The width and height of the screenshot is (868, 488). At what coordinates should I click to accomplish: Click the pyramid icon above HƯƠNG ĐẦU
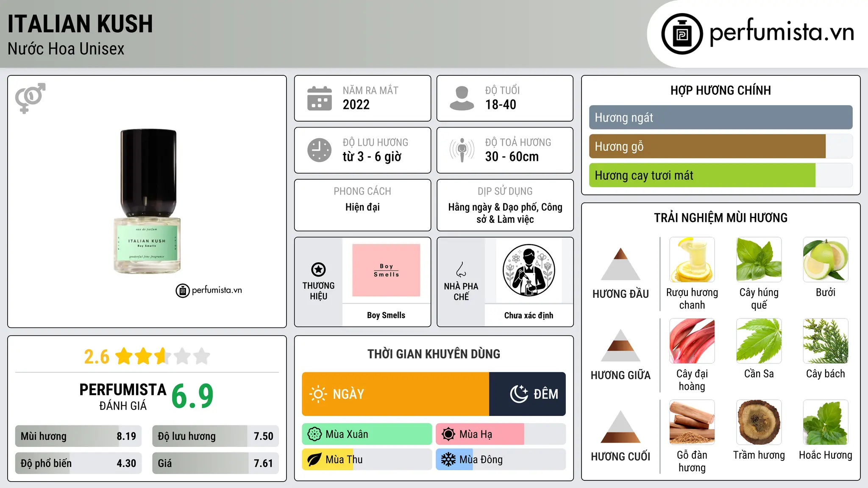tap(620, 264)
